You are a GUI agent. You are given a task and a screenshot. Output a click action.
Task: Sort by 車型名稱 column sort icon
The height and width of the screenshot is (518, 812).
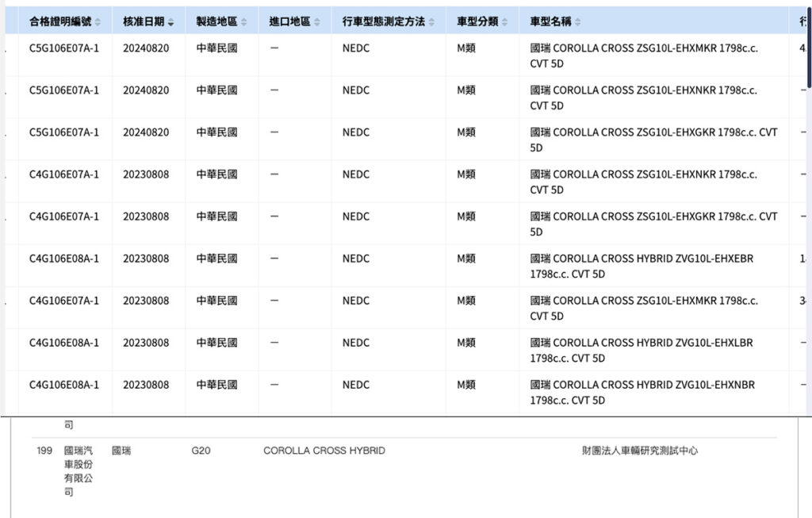click(577, 21)
